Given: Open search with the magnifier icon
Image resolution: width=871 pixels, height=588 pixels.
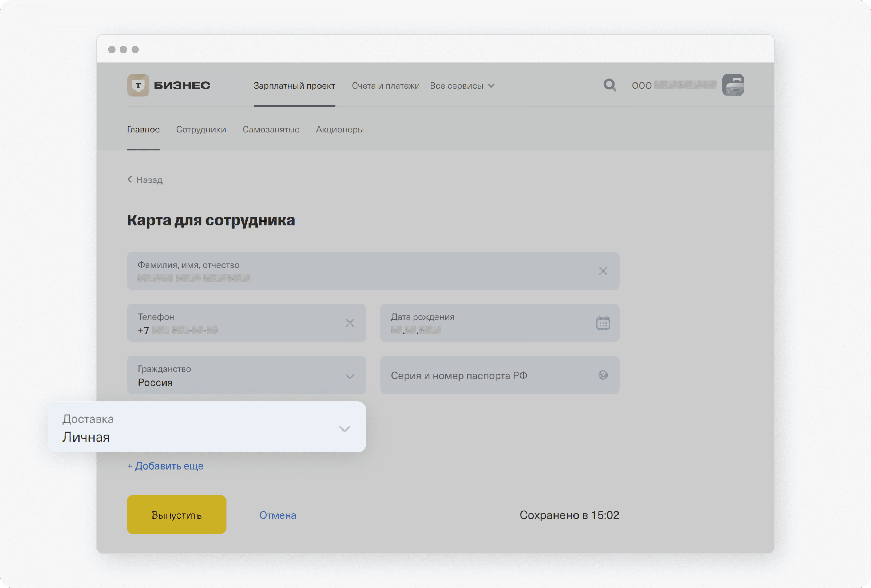Looking at the screenshot, I should click(x=609, y=85).
